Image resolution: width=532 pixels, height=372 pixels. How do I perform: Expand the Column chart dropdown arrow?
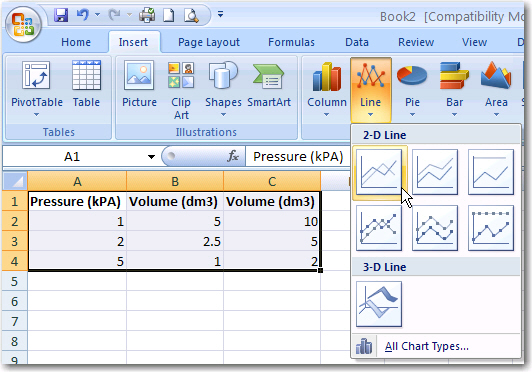point(326,115)
